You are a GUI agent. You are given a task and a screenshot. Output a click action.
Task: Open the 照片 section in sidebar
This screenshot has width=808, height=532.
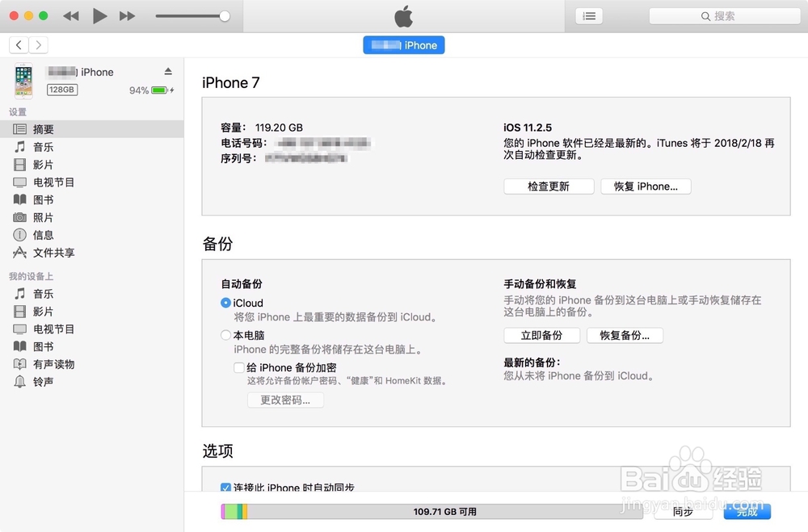pyautogui.click(x=44, y=217)
